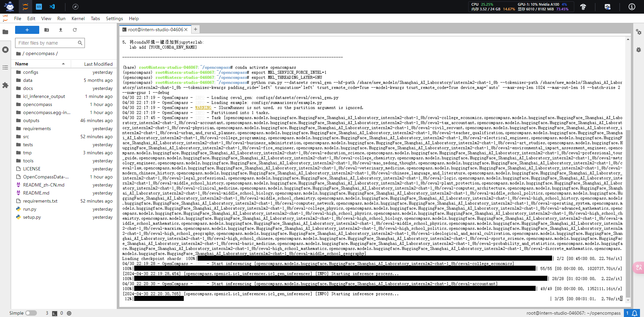The image size is (644, 317).
Task: Open the Help menu
Action: [134, 18]
